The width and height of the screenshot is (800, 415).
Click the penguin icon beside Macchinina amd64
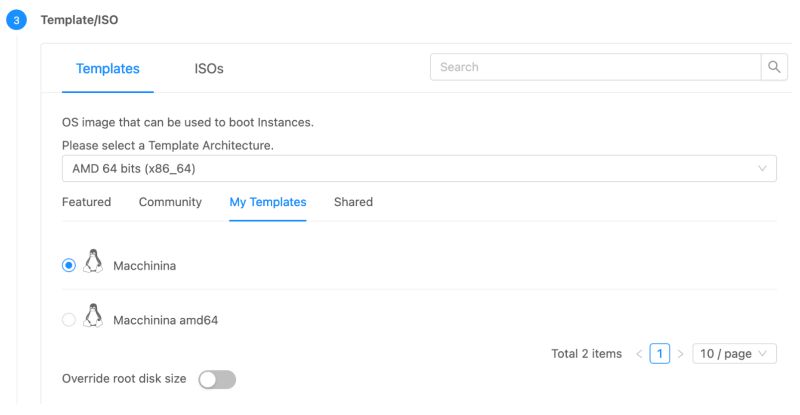click(x=93, y=315)
